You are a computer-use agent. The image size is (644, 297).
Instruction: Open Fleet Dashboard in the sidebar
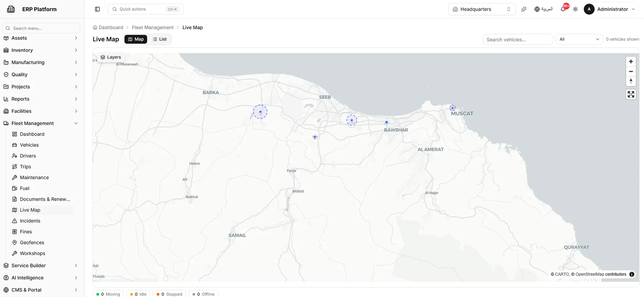(x=42, y=134)
